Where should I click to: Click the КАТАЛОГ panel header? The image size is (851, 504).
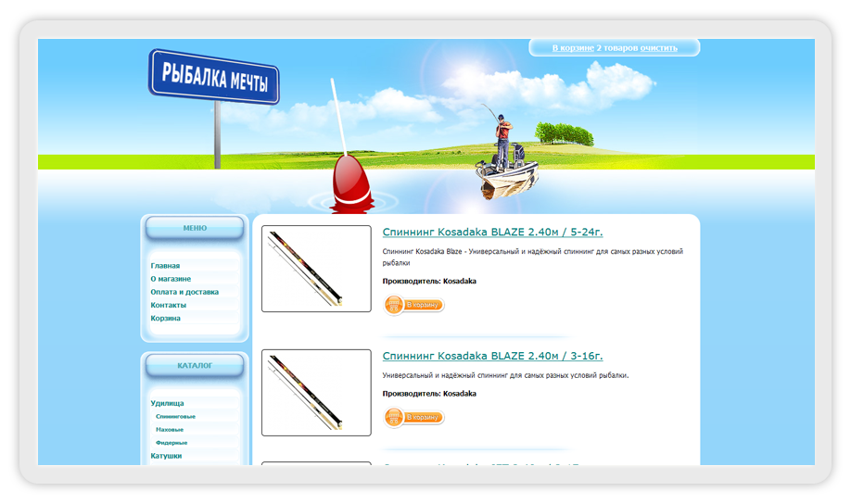click(x=195, y=366)
